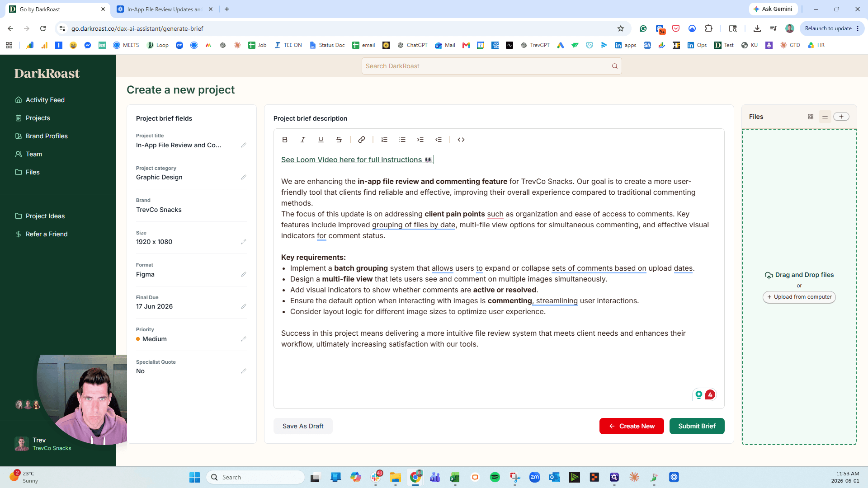Open Projects in the sidebar
The image size is (868, 488).
(x=33, y=118)
